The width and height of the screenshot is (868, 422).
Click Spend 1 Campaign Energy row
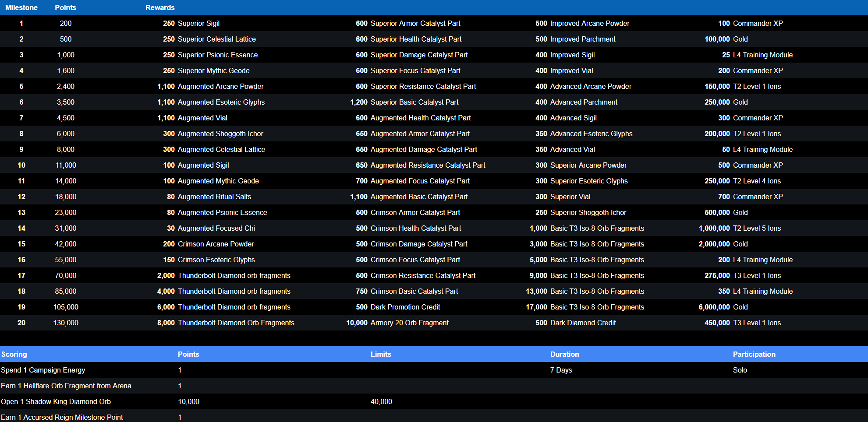pyautogui.click(x=43, y=370)
